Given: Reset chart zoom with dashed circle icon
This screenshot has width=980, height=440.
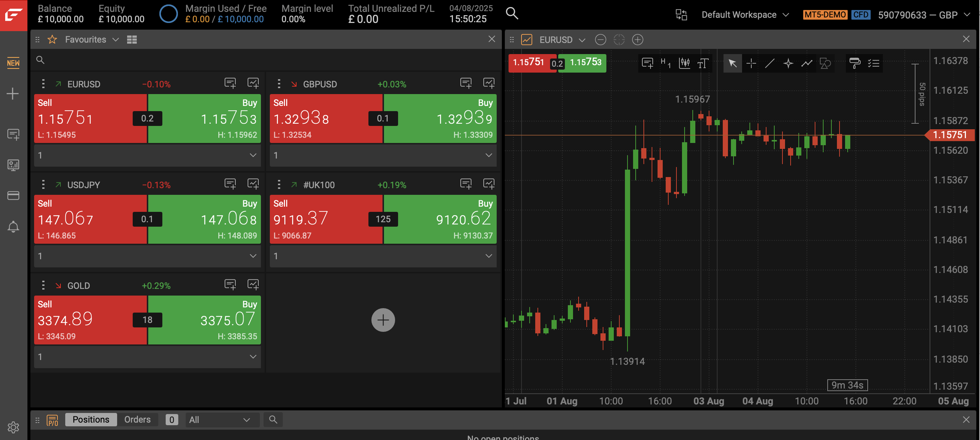Looking at the screenshot, I should (619, 40).
